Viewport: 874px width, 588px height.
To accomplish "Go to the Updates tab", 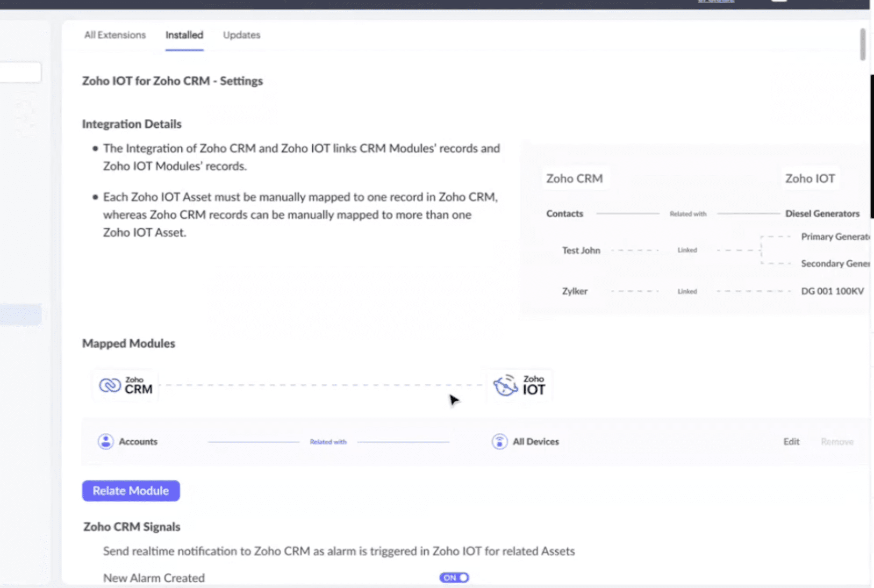I will tap(242, 35).
